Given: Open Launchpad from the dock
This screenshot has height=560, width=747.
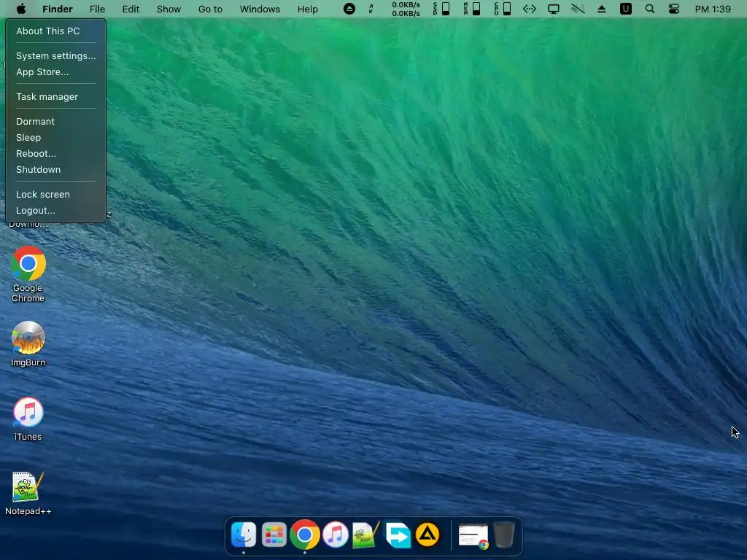Looking at the screenshot, I should point(274,534).
